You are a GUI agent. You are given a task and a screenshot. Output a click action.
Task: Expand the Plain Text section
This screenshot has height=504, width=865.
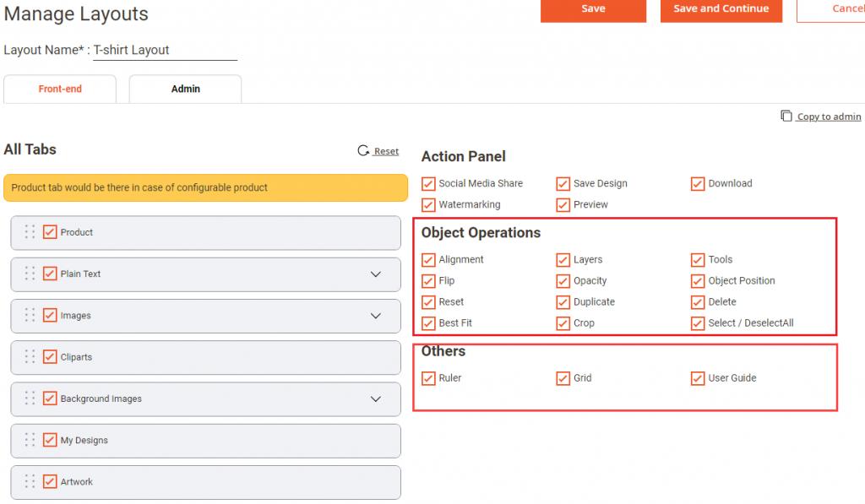point(375,274)
